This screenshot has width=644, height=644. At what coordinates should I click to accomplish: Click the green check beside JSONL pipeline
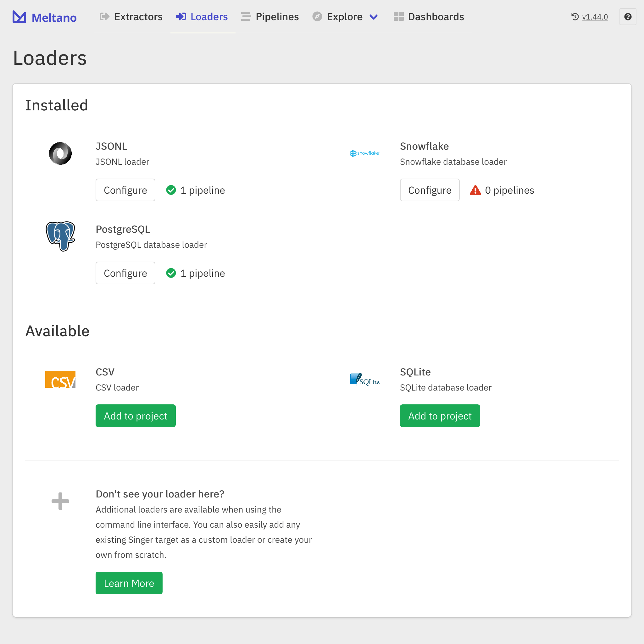(x=171, y=190)
